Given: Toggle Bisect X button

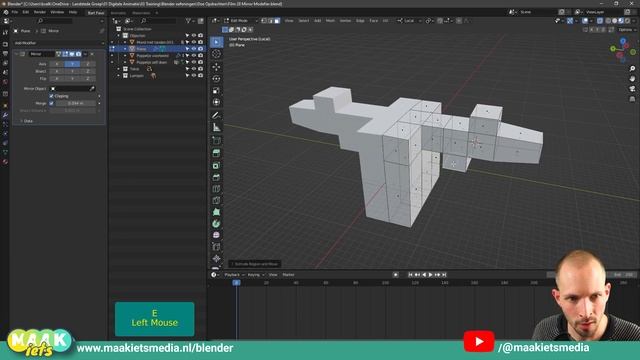Looking at the screenshot, I should coord(57,71).
